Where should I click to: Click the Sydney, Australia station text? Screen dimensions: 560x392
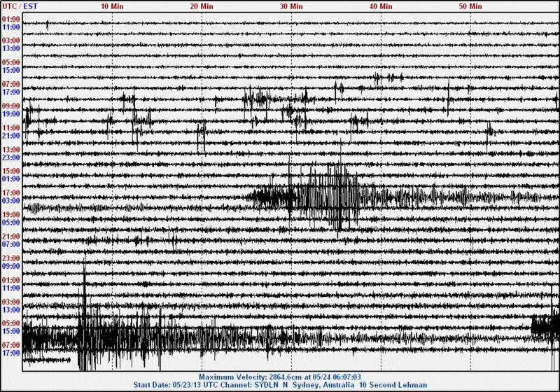[x=323, y=385]
